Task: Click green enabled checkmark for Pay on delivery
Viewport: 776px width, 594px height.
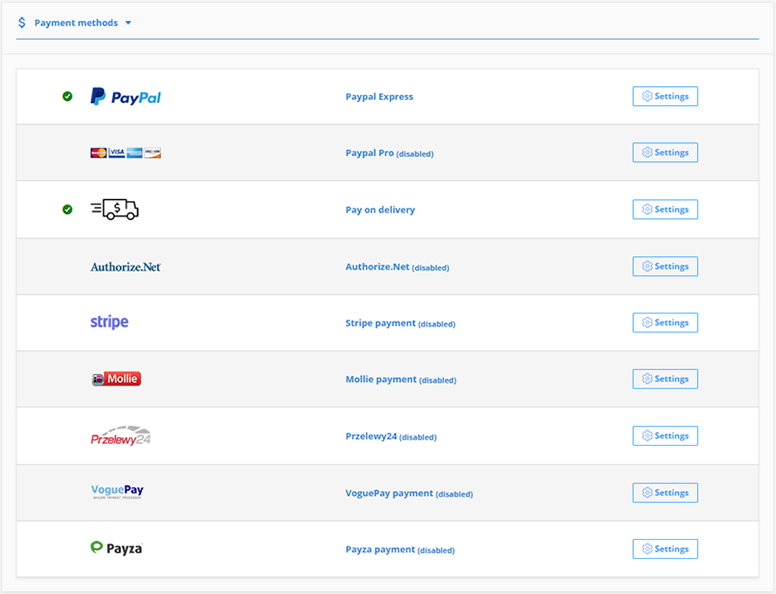Action: pyautogui.click(x=67, y=209)
